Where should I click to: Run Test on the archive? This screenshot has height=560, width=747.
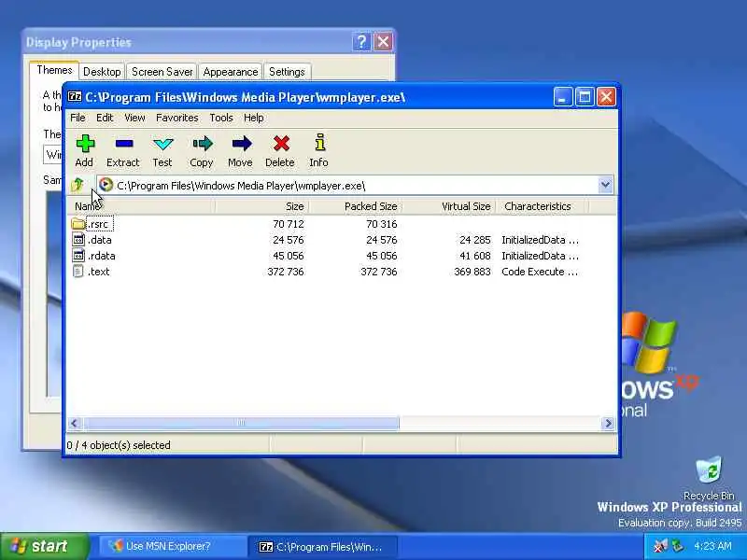(x=162, y=144)
